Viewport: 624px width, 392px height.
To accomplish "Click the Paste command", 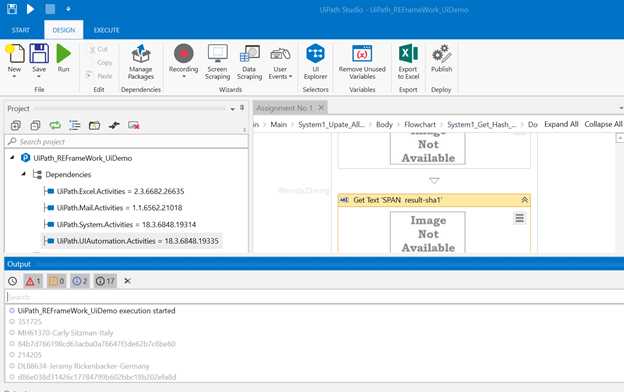I will [99, 76].
